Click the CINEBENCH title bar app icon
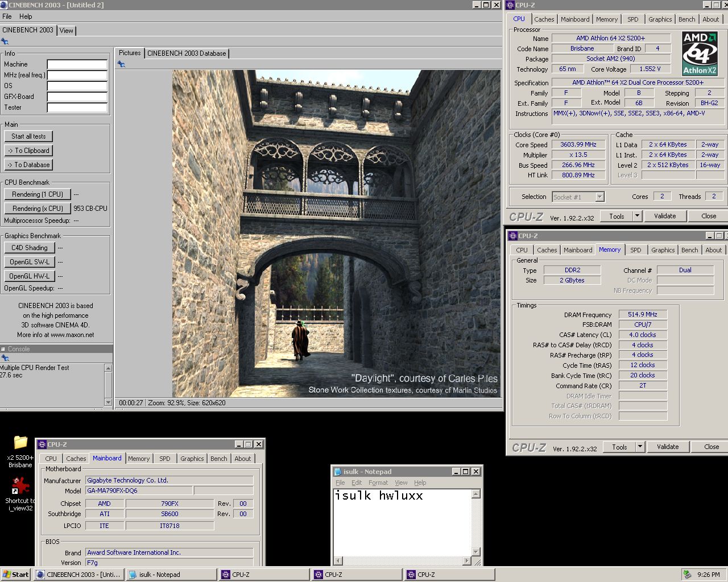 pyautogui.click(x=4, y=5)
